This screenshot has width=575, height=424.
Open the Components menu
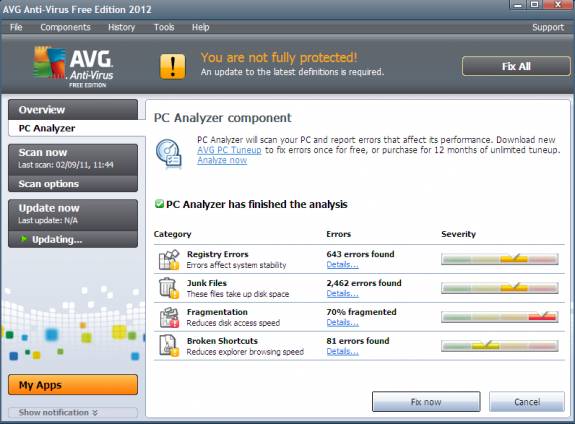pos(65,28)
